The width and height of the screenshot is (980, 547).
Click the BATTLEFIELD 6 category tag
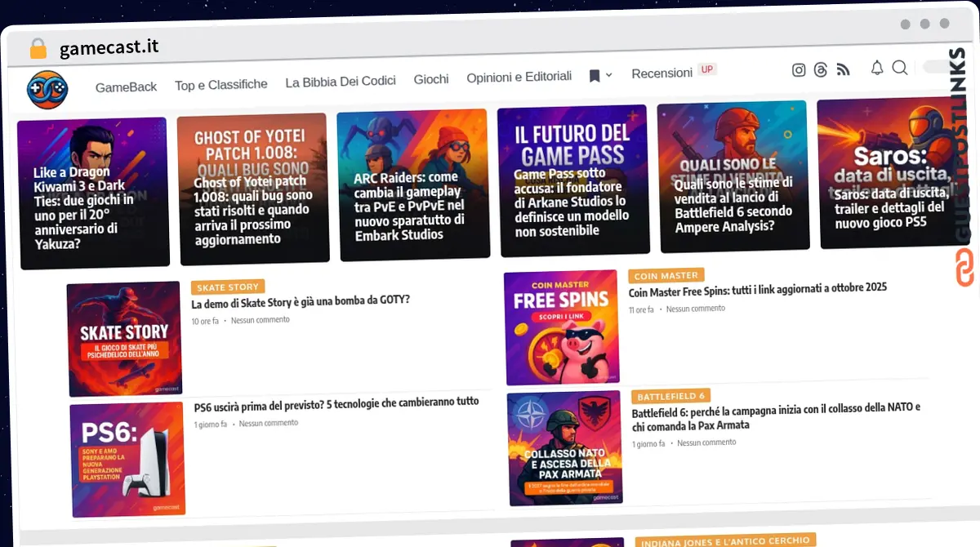670,397
